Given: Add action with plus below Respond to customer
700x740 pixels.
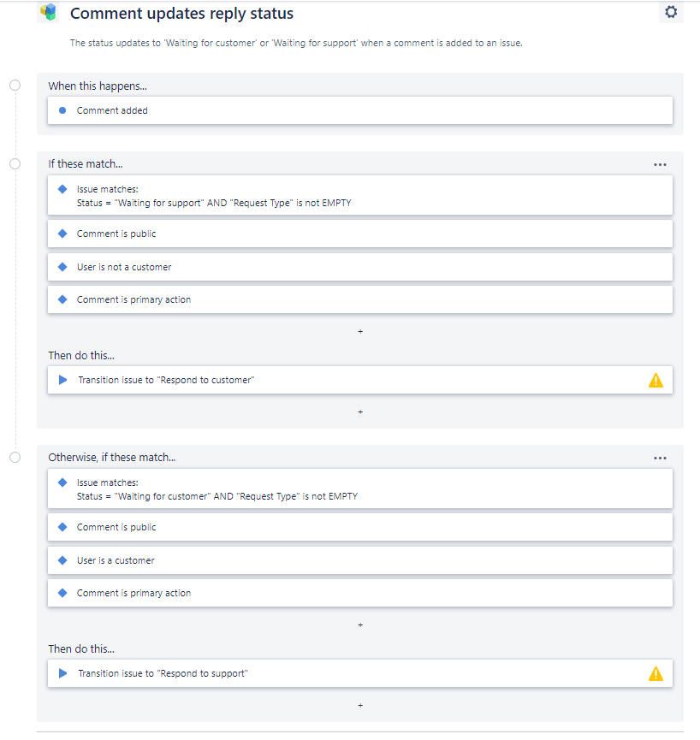Looking at the screenshot, I should click(360, 412).
